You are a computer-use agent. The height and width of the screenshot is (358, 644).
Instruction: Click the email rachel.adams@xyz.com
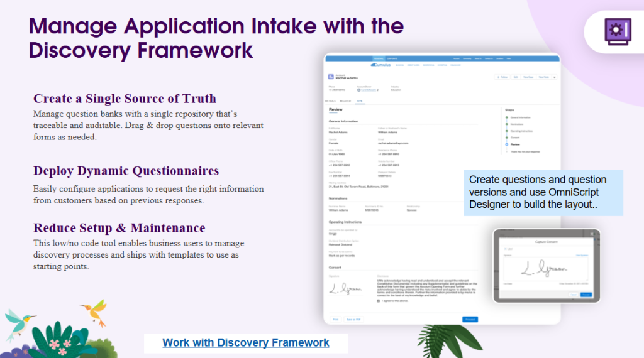click(393, 143)
